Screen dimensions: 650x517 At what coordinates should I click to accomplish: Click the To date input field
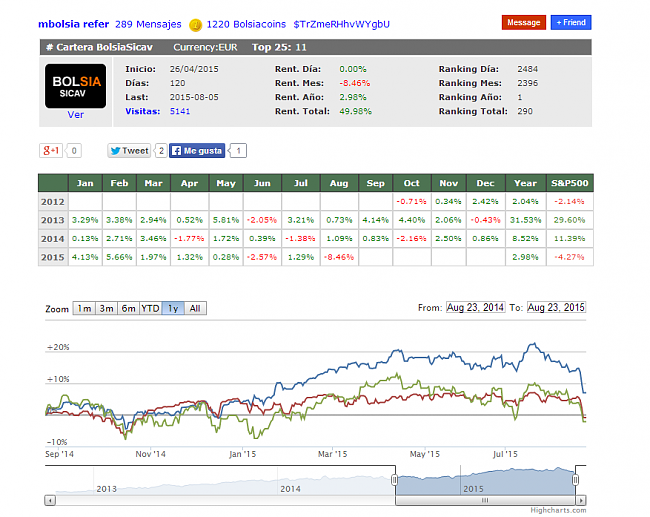coord(556,307)
